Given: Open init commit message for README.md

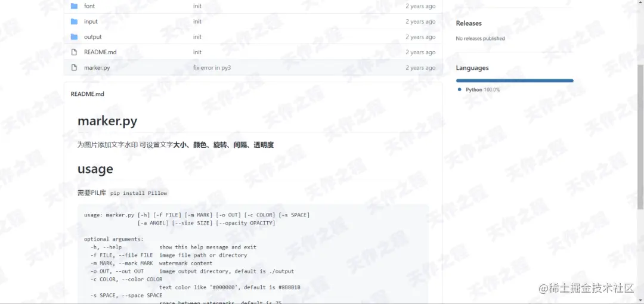Looking at the screenshot, I should tap(197, 52).
